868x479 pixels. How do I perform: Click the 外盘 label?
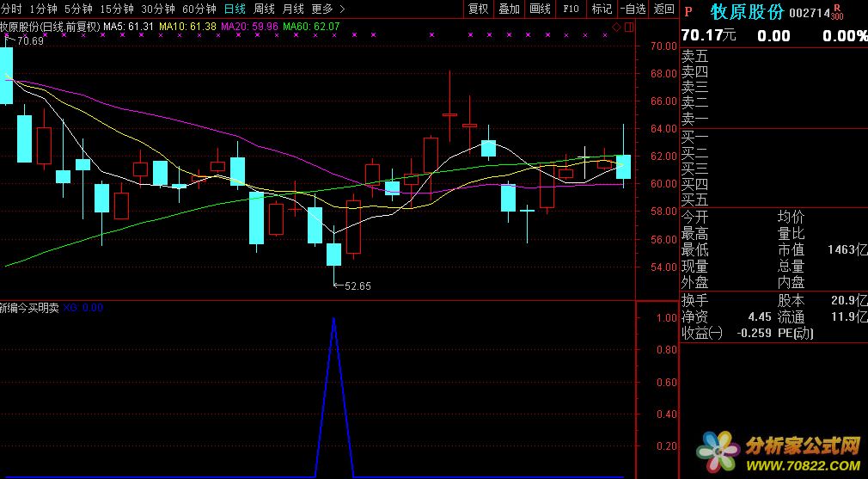point(694,283)
